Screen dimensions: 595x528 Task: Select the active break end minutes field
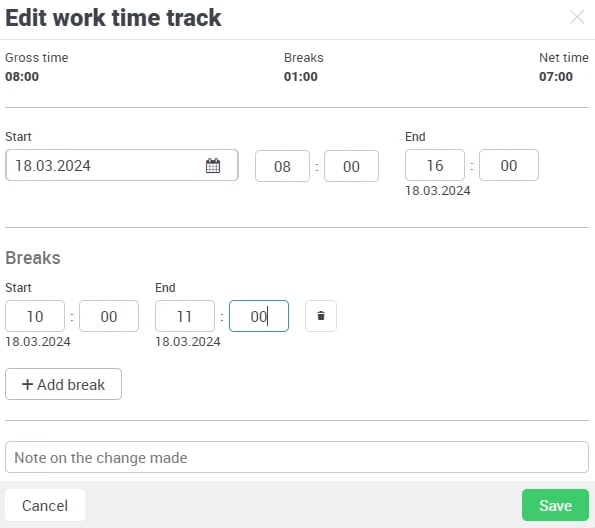(x=259, y=316)
